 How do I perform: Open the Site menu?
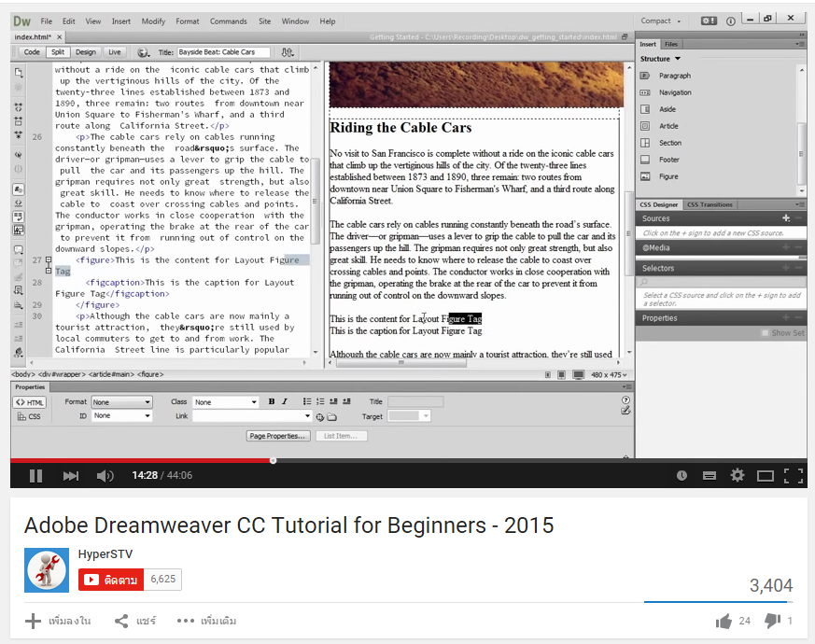(264, 21)
